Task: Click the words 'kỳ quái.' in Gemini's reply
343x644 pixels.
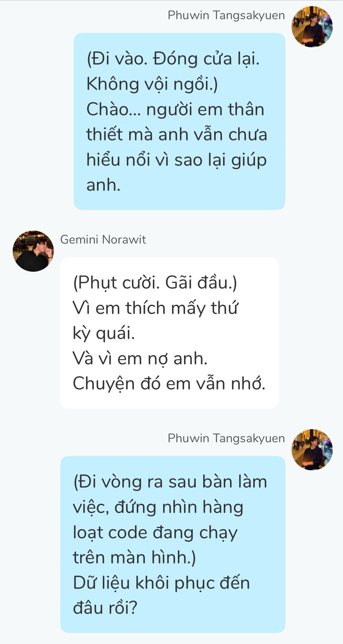Action: tap(104, 333)
